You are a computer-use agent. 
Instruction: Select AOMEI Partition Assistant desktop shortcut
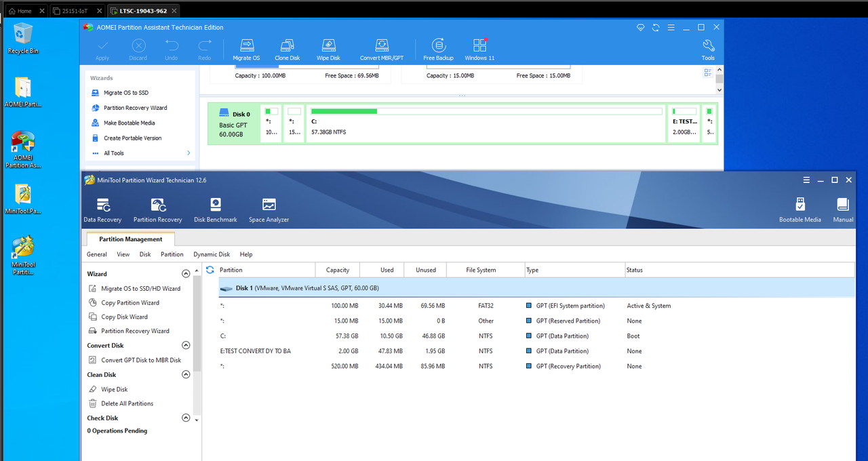[23, 150]
